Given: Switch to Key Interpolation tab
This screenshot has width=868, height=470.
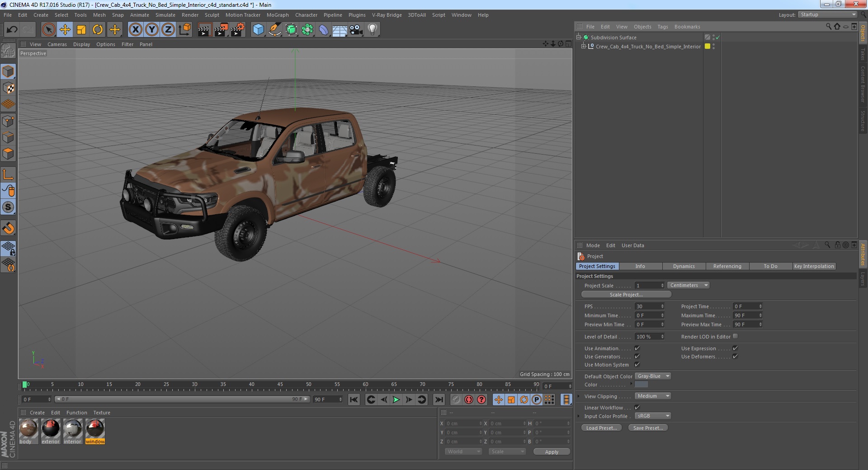Looking at the screenshot, I should 814,266.
